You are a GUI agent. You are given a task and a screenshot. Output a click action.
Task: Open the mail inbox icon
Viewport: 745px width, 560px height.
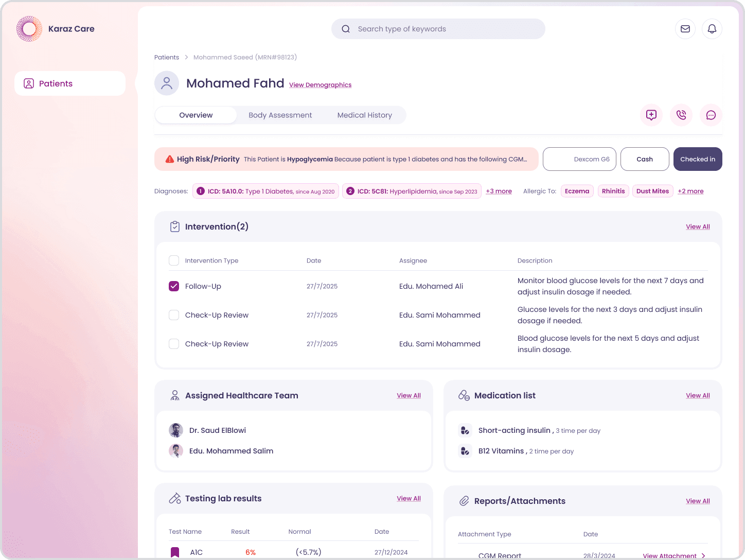point(685,29)
